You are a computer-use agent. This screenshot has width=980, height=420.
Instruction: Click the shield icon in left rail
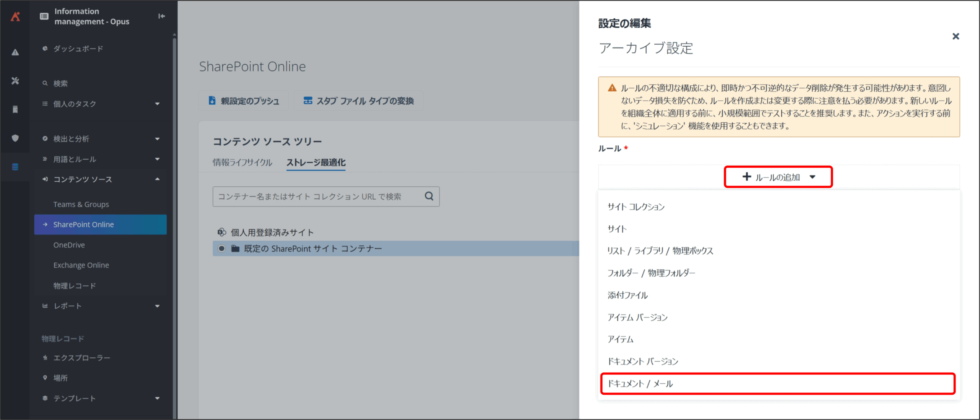pyautogui.click(x=15, y=138)
